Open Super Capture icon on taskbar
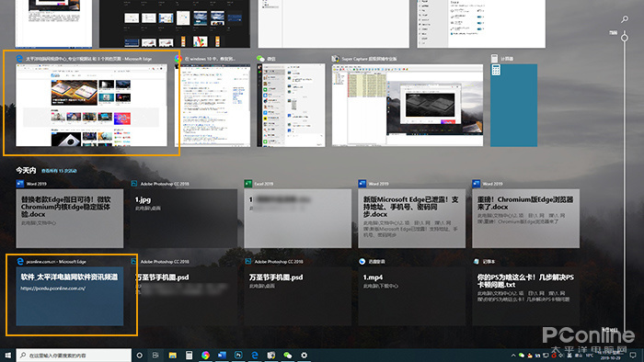Screen dimensions: 644x362 pyautogui.click(x=271, y=356)
